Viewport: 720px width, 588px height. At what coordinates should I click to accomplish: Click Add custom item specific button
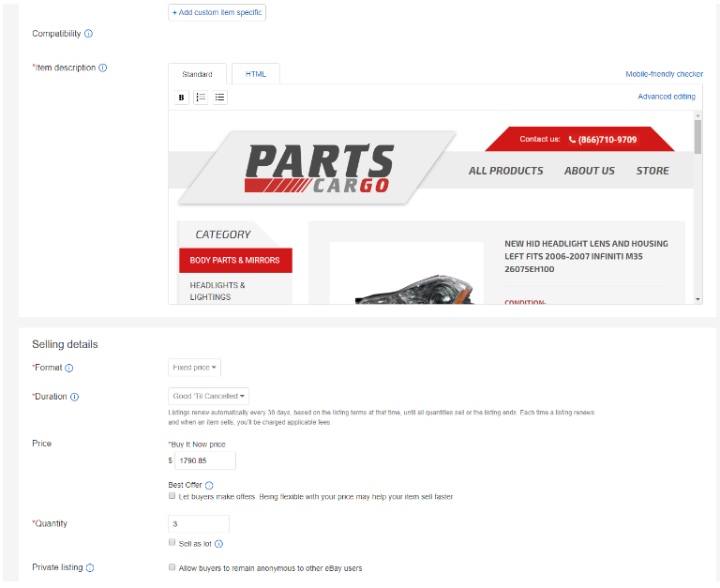[217, 12]
